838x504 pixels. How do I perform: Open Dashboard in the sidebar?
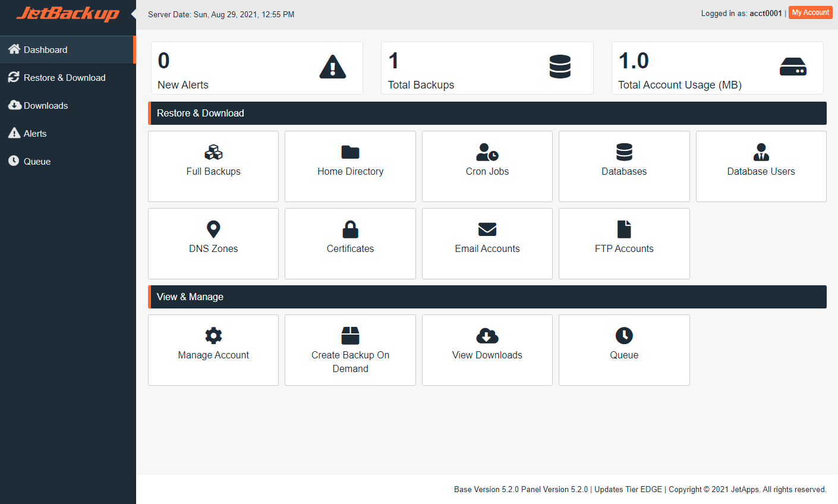pos(68,50)
